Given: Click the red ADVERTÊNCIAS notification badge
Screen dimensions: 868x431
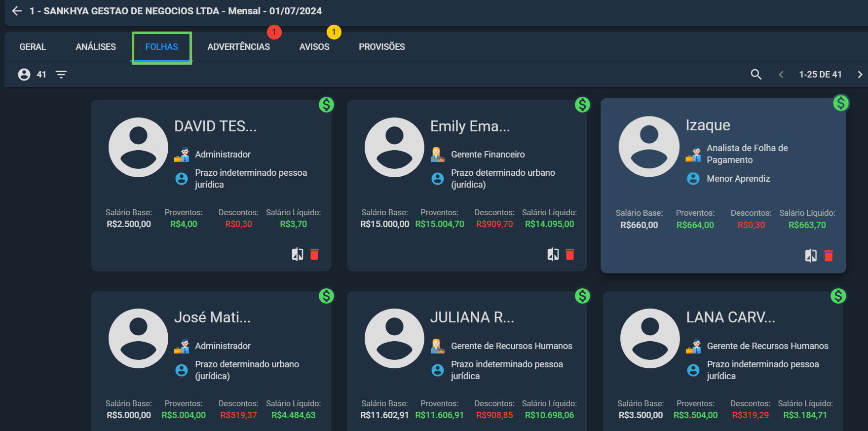Looking at the screenshot, I should pos(274,32).
